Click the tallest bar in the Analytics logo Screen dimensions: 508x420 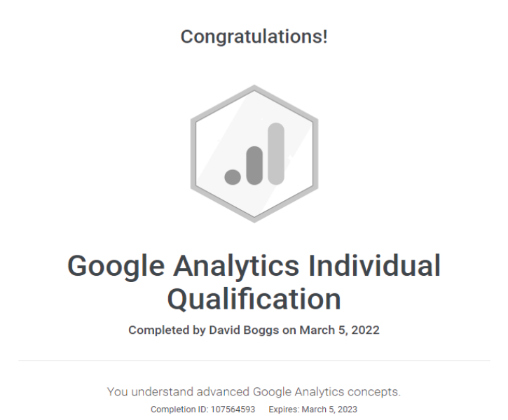point(276,154)
